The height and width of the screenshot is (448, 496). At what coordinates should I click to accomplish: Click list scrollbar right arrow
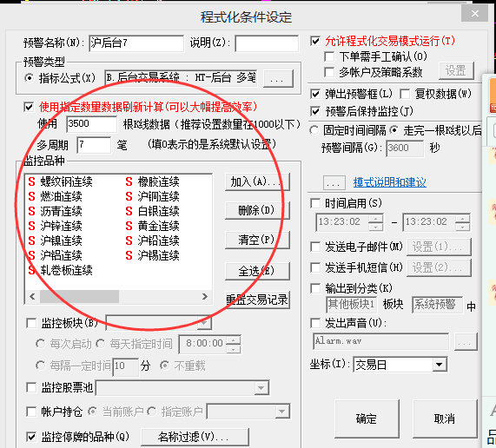pyautogui.click(x=205, y=297)
